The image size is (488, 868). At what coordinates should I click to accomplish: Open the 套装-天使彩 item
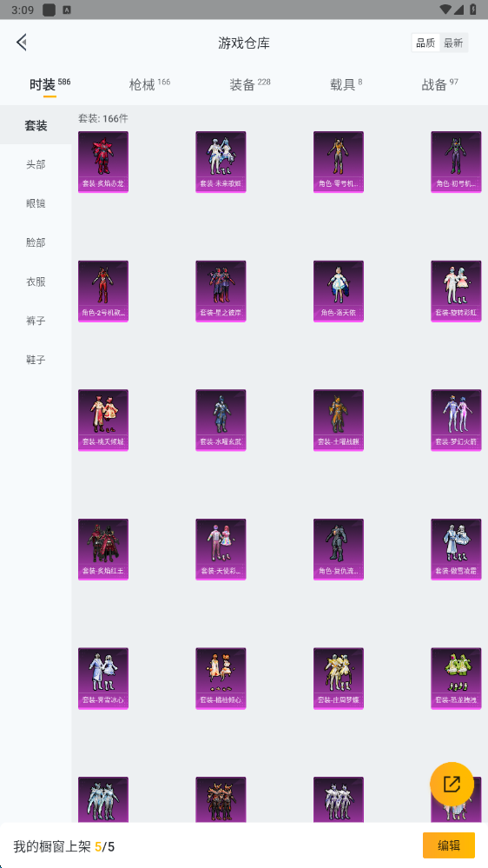point(221,549)
